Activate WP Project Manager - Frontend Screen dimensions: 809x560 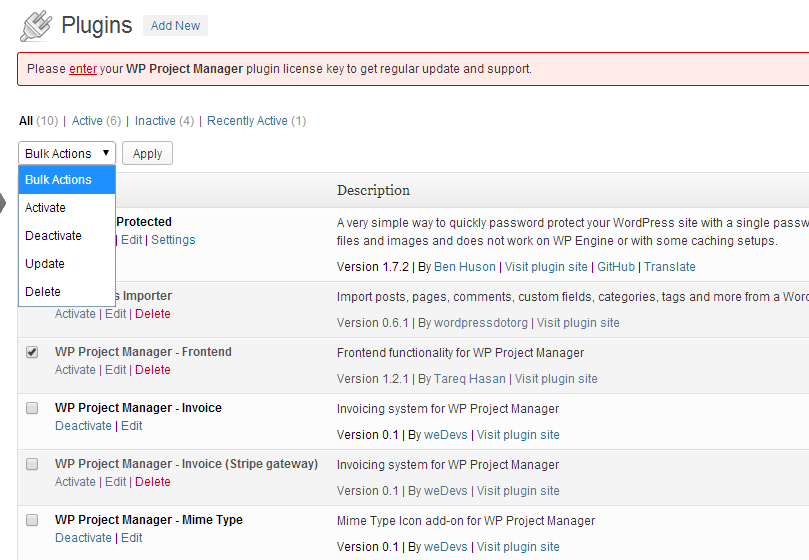pos(75,370)
